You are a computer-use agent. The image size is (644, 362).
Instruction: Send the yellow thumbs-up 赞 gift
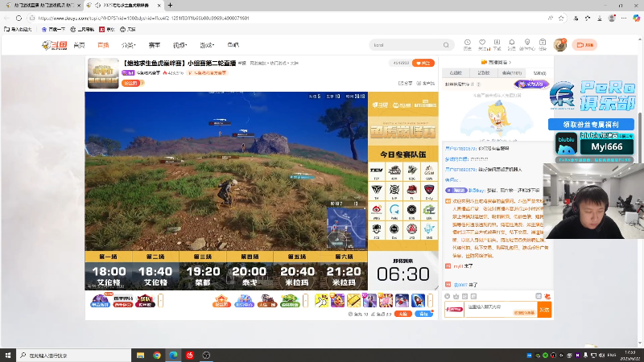point(321,300)
